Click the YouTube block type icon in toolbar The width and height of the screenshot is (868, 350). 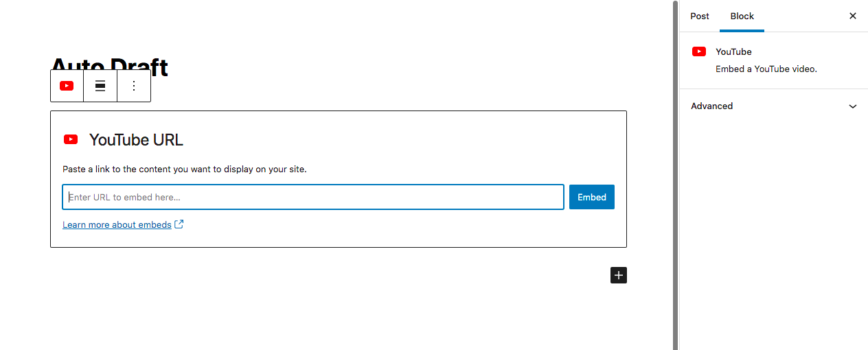(x=67, y=86)
